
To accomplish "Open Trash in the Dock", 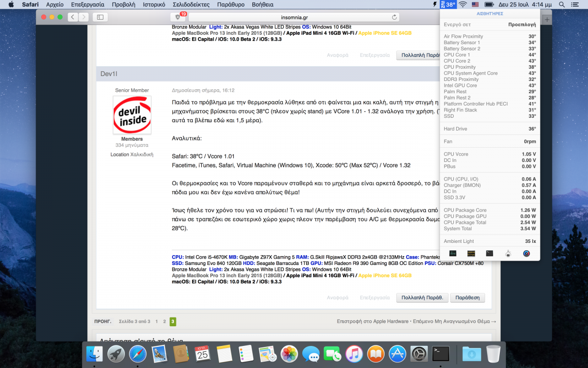I will click(x=493, y=353).
